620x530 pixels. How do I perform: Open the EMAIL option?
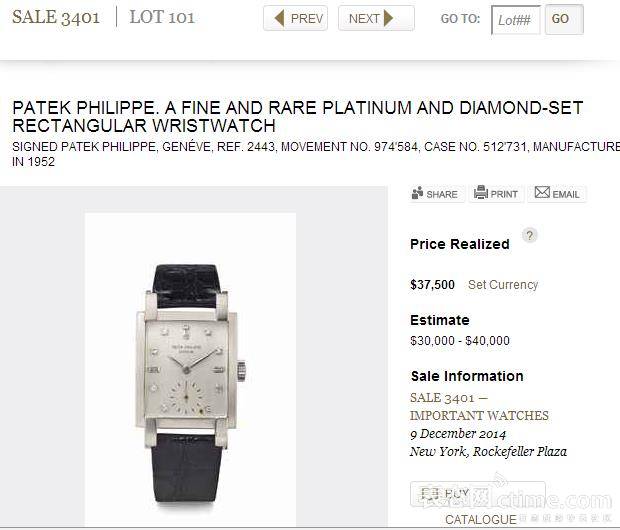point(557,194)
